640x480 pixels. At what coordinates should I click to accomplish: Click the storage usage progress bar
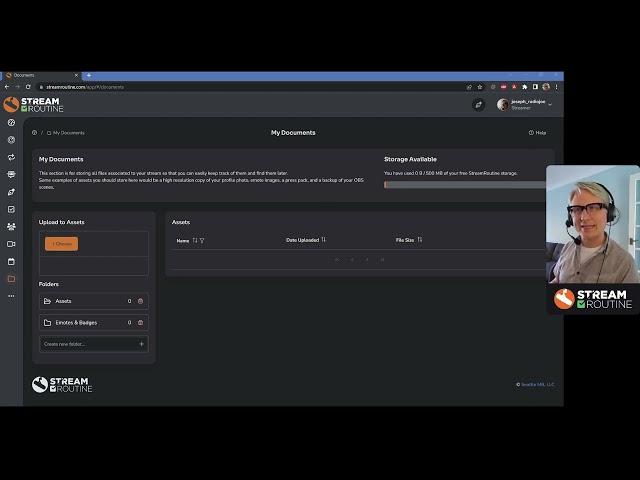[x=465, y=184]
